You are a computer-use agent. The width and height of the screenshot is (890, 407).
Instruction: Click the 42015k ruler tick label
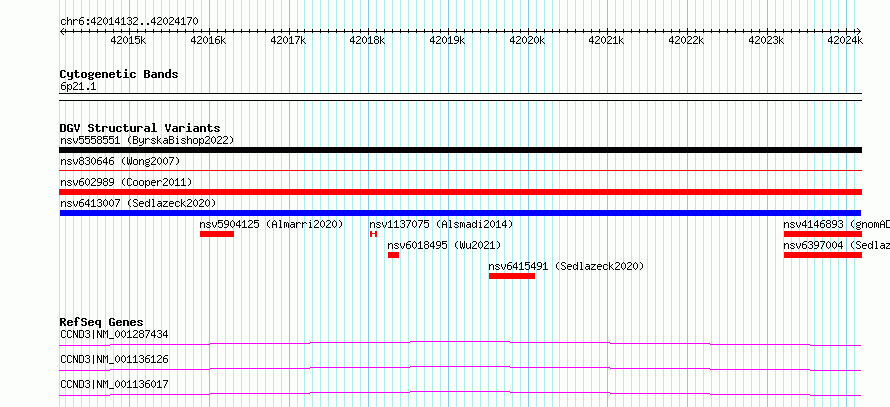point(128,40)
